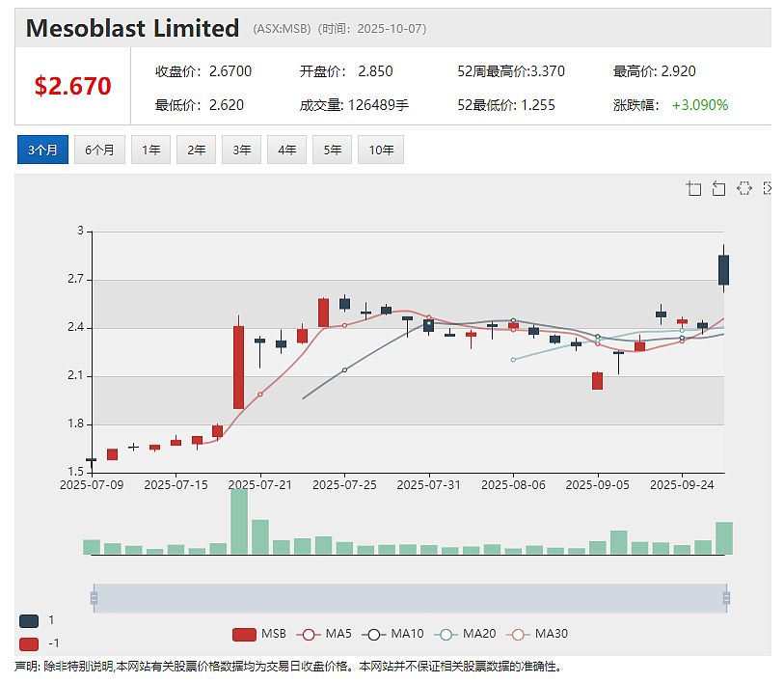Grab the right data zoom slider handle

726,598
